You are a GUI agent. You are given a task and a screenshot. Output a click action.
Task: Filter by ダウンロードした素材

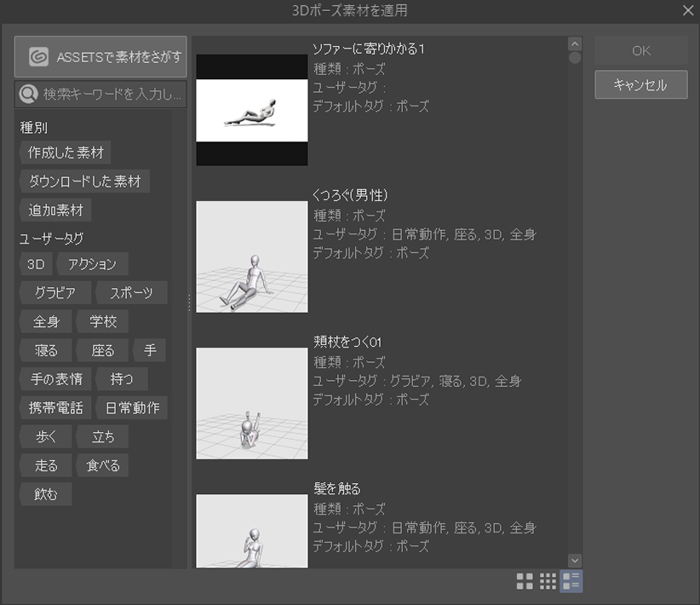click(84, 181)
